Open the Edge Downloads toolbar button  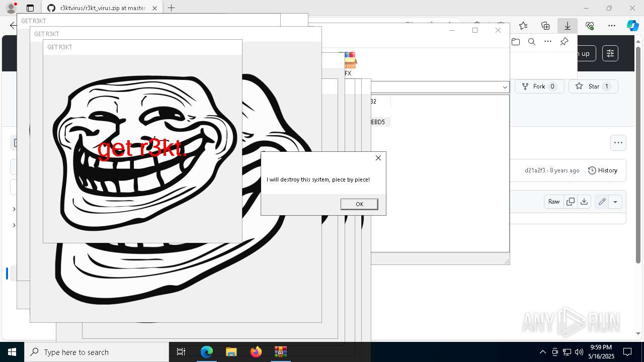[x=567, y=26]
